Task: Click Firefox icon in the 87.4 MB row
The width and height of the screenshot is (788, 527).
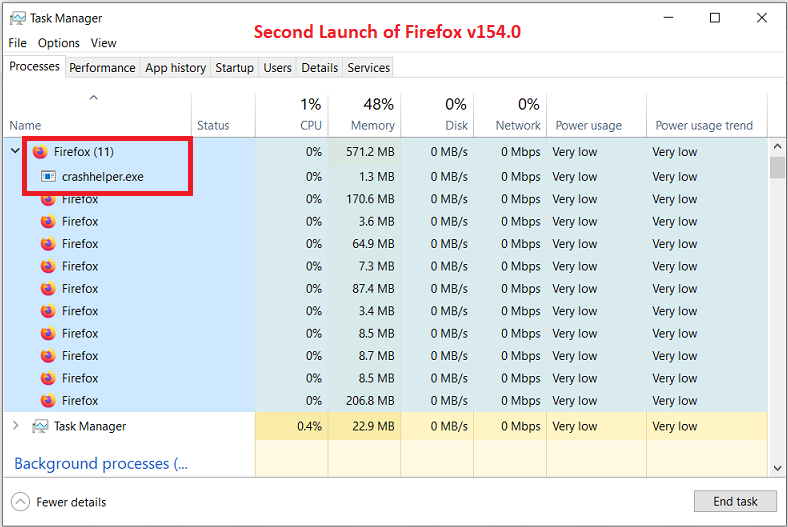Action: 48,288
